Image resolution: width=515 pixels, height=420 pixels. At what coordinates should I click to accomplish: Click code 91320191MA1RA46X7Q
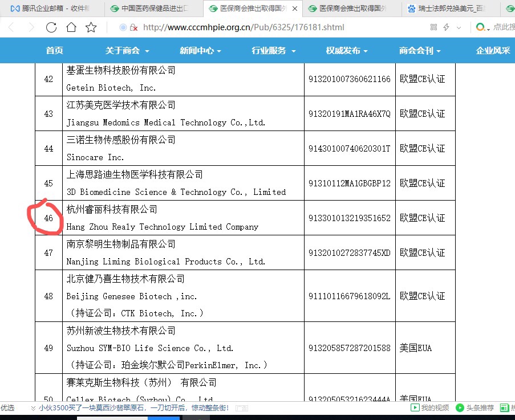(350, 114)
